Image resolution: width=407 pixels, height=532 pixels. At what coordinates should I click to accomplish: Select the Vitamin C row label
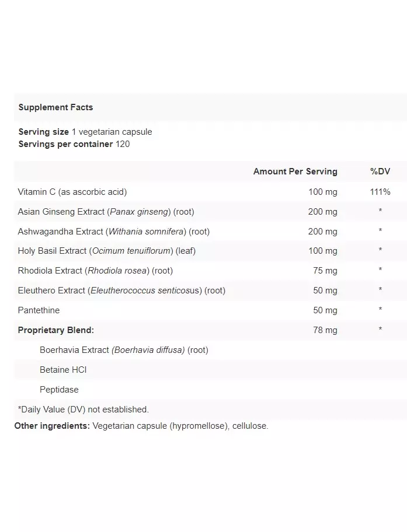click(72, 192)
